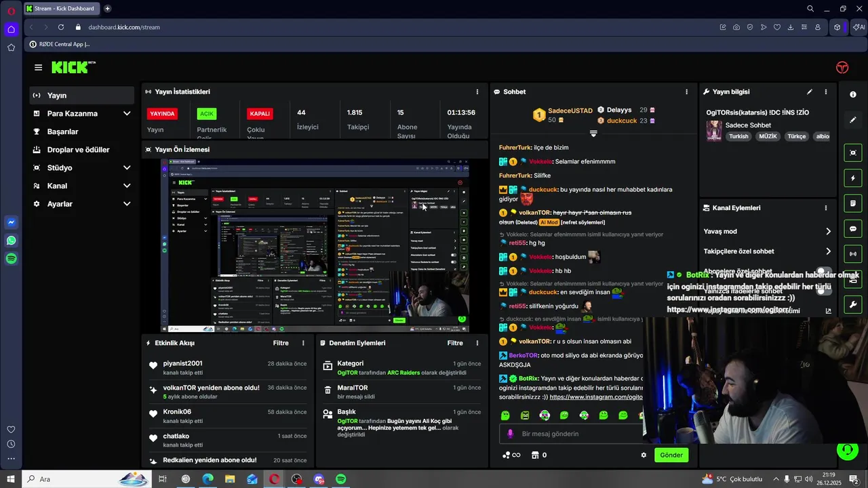Open the Opera easy setup sliders icon
The image size is (868, 488).
(x=804, y=27)
